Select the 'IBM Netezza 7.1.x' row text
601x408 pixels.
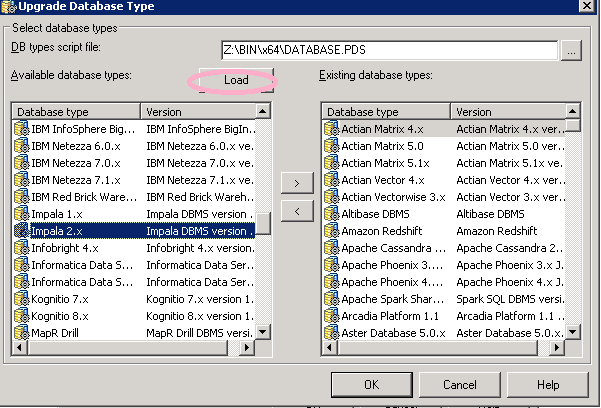click(x=76, y=180)
